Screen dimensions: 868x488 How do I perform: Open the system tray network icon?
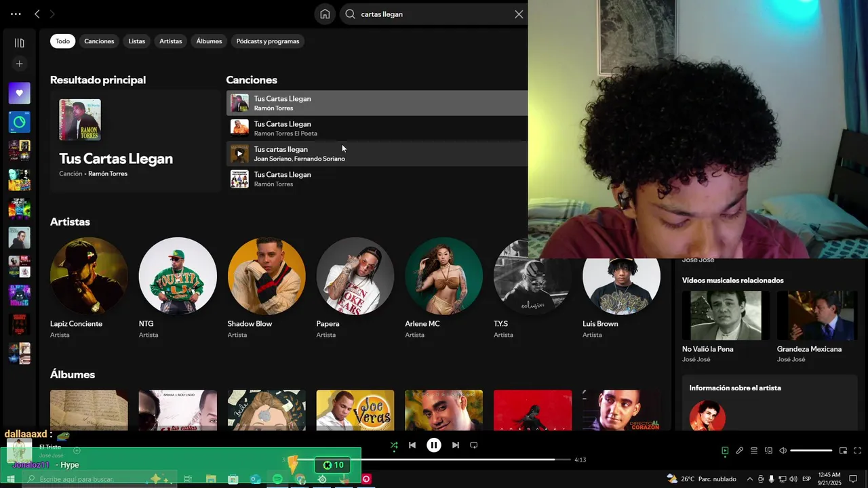(782, 479)
